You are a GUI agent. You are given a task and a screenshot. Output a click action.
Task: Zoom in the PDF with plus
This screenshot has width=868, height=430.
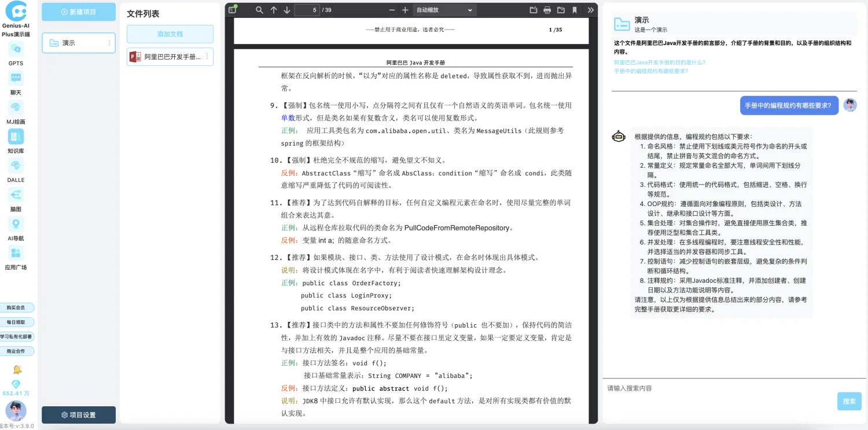pos(405,10)
